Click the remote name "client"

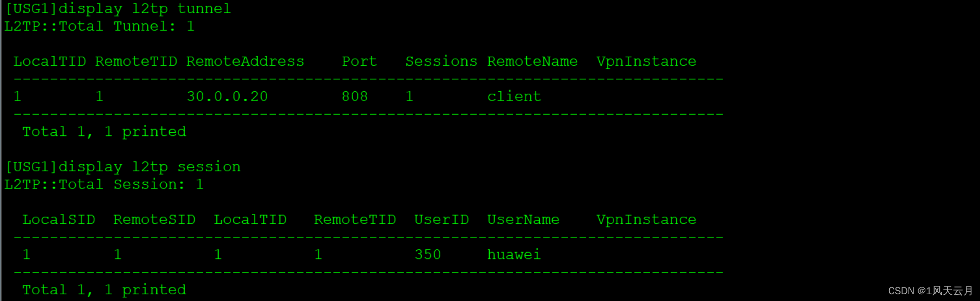click(514, 96)
